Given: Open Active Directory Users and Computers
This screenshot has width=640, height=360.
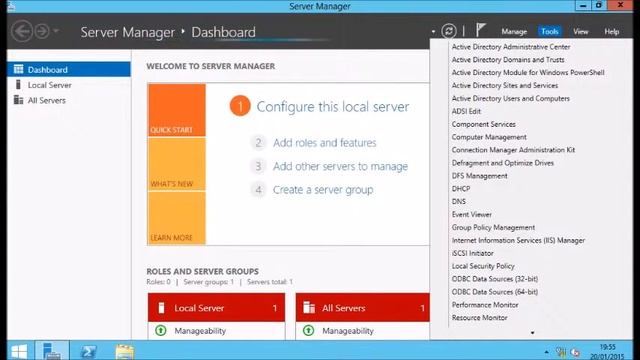Looking at the screenshot, I should [511, 98].
